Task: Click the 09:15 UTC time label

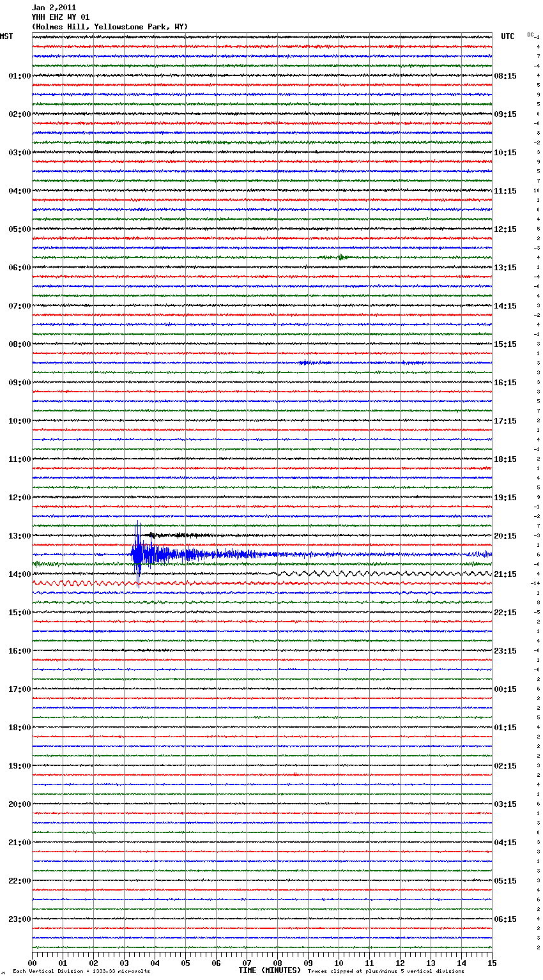Action: click(x=505, y=114)
